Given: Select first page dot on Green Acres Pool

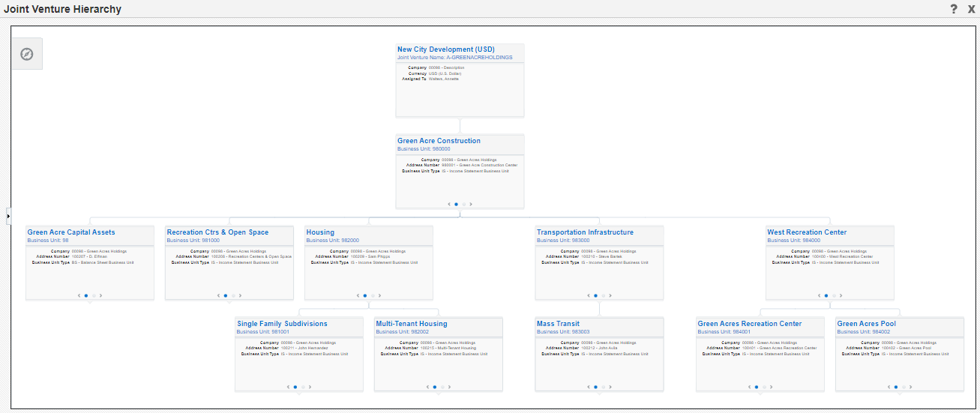Looking at the screenshot, I should click(896, 387).
